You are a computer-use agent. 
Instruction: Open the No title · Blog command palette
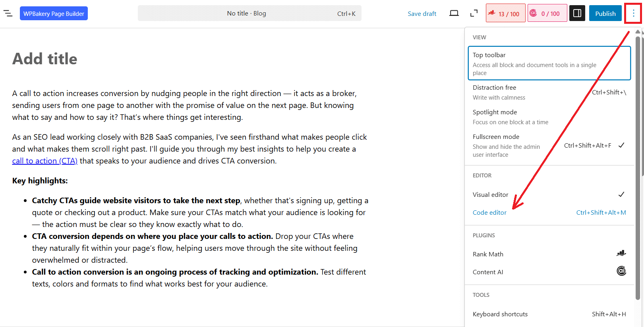point(249,13)
